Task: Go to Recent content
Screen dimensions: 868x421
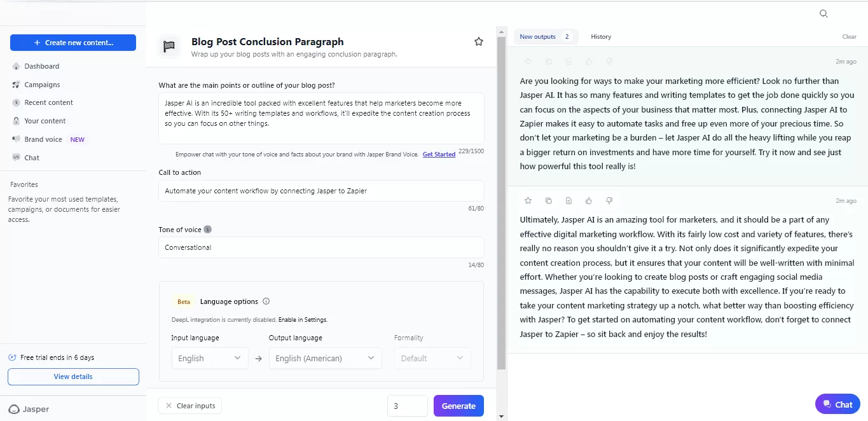Action: pyautogui.click(x=48, y=102)
